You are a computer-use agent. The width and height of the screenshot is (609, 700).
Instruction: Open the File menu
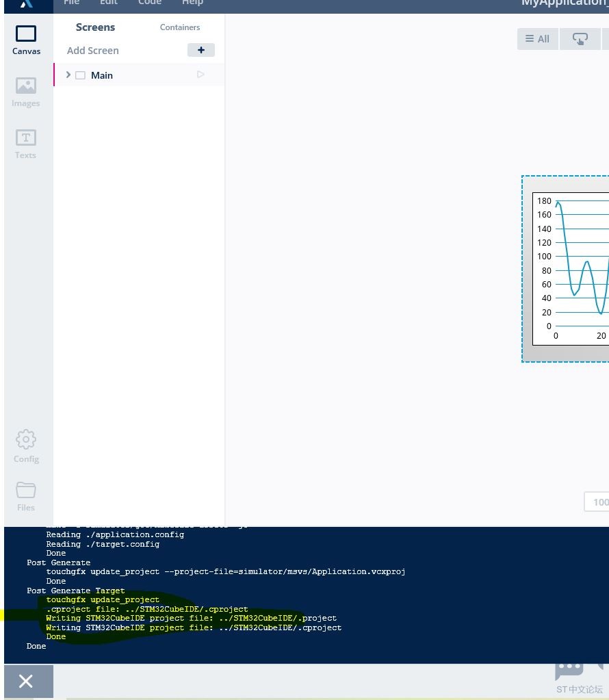point(71,3)
